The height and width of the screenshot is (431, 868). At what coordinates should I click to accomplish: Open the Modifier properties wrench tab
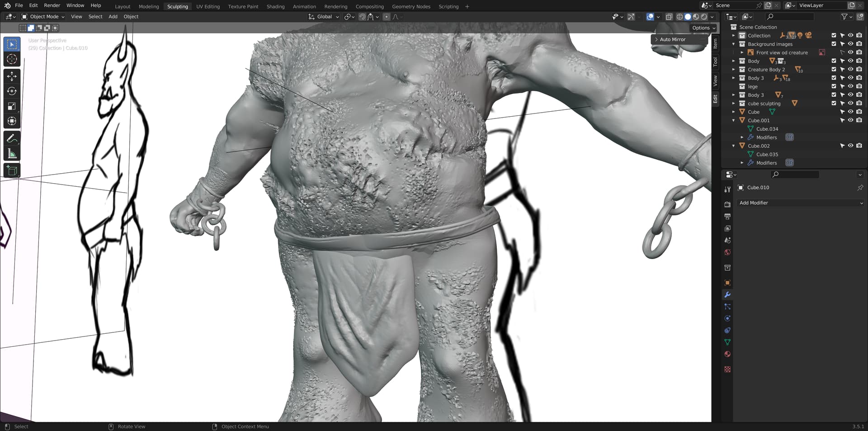coord(727,294)
